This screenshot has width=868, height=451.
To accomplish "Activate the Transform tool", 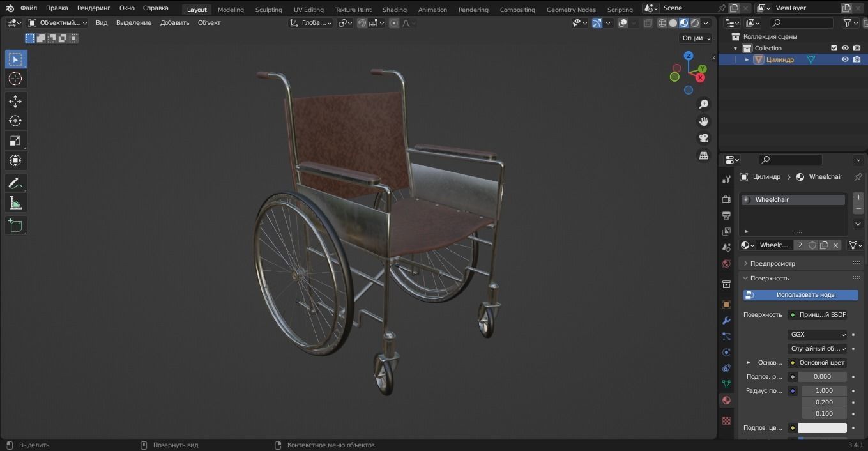I will pyautogui.click(x=16, y=160).
